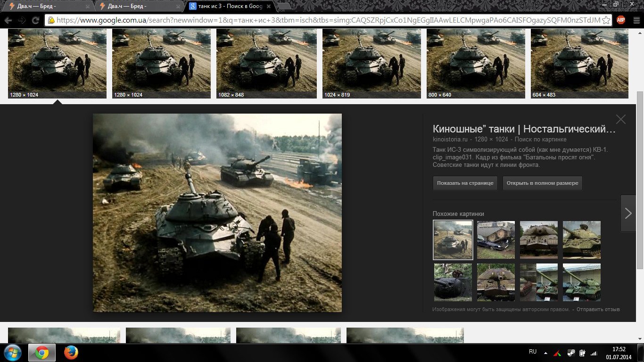
Task: Select first similar image with burning tanks
Action: pyautogui.click(x=453, y=240)
